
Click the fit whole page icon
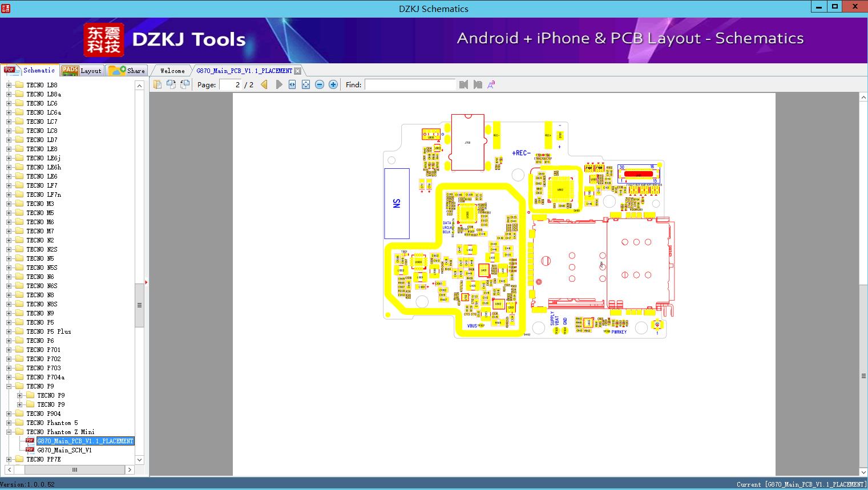click(306, 84)
